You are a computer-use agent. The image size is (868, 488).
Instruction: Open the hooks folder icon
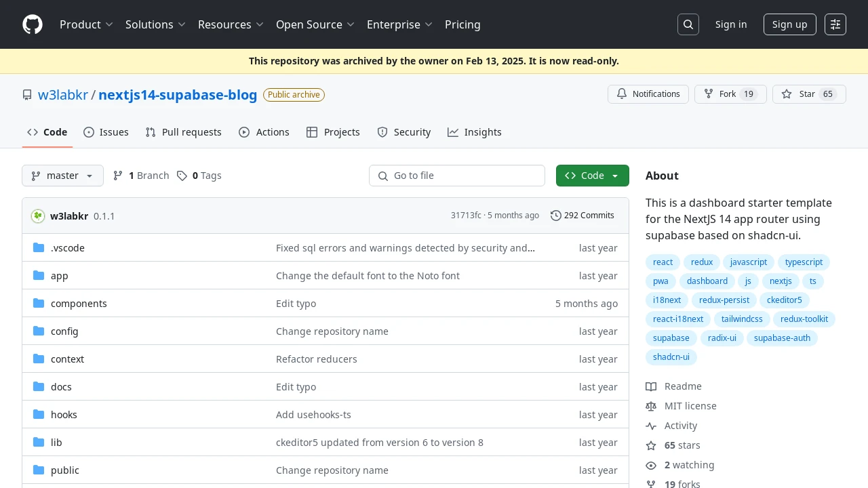(x=39, y=415)
